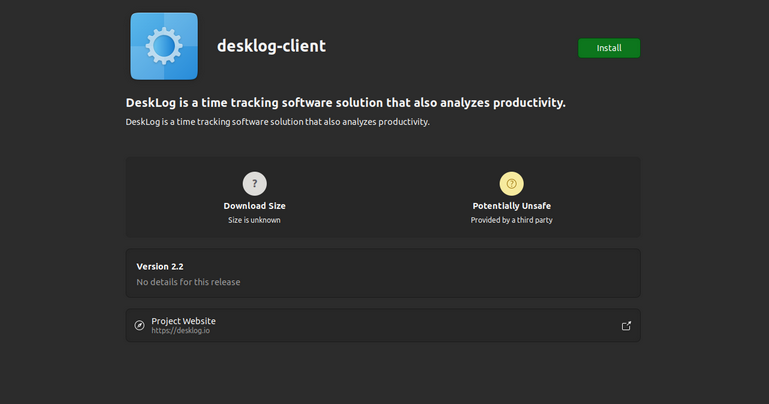
Task: Click the Download Size question mark icon
Action: 255,183
